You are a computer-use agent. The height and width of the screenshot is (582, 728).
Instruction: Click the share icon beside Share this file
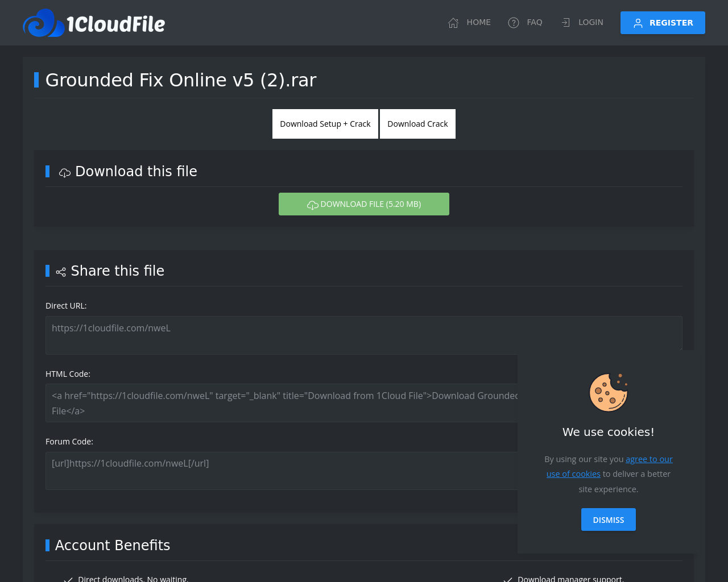click(x=61, y=272)
